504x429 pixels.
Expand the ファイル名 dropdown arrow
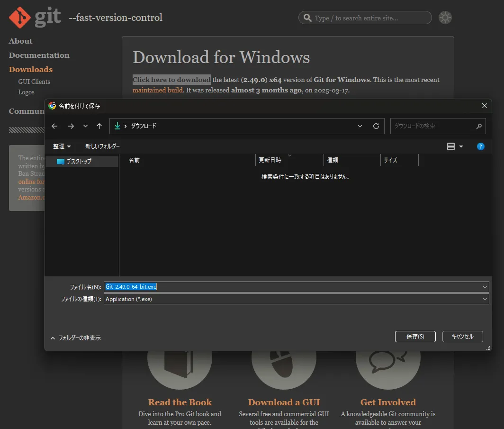click(x=485, y=287)
